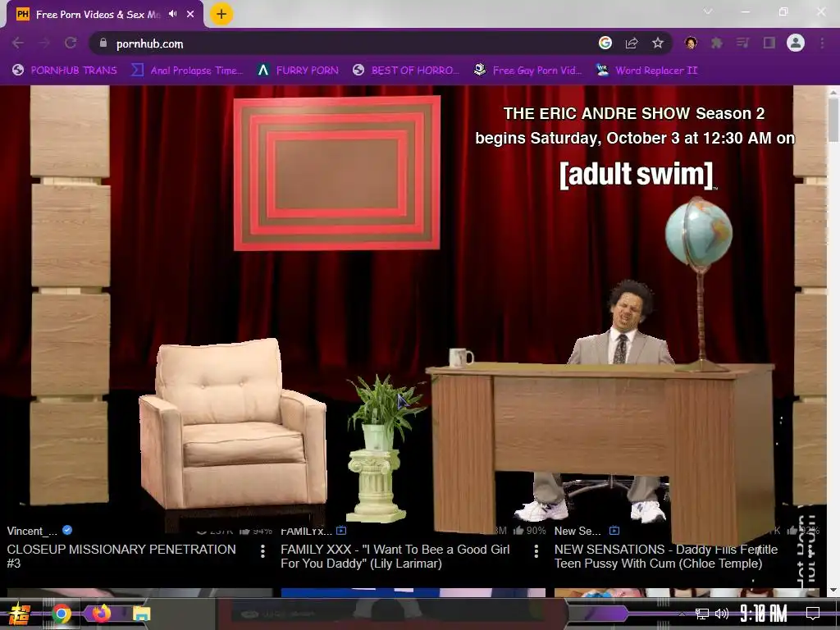840x630 pixels.
Task: Close the current browser tab
Action: tap(190, 14)
